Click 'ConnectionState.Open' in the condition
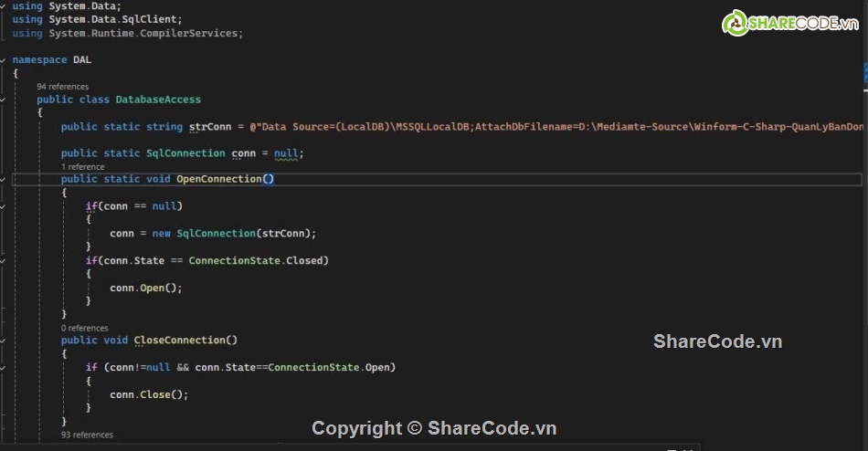868x451 pixels. coord(329,367)
